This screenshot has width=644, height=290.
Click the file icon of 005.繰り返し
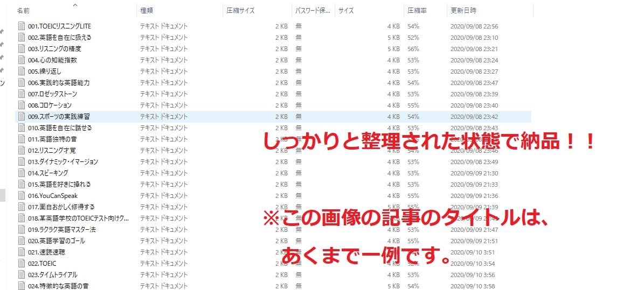[x=22, y=72]
